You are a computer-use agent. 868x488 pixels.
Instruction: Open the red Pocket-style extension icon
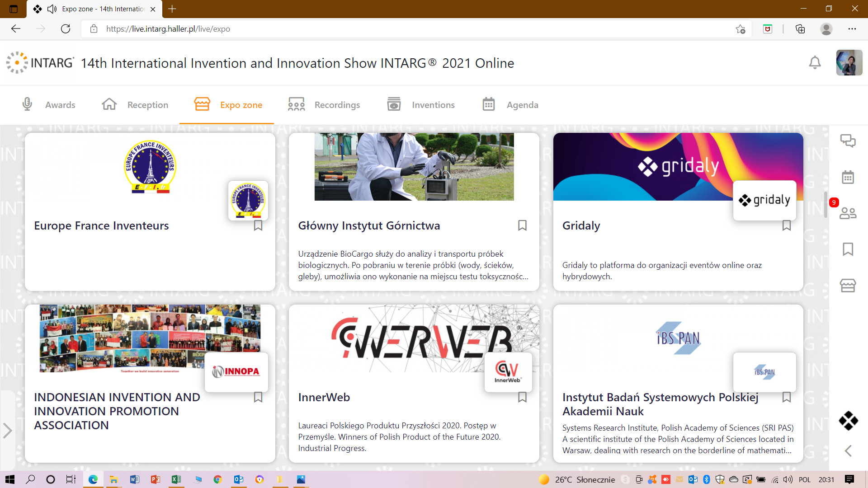[x=768, y=29]
